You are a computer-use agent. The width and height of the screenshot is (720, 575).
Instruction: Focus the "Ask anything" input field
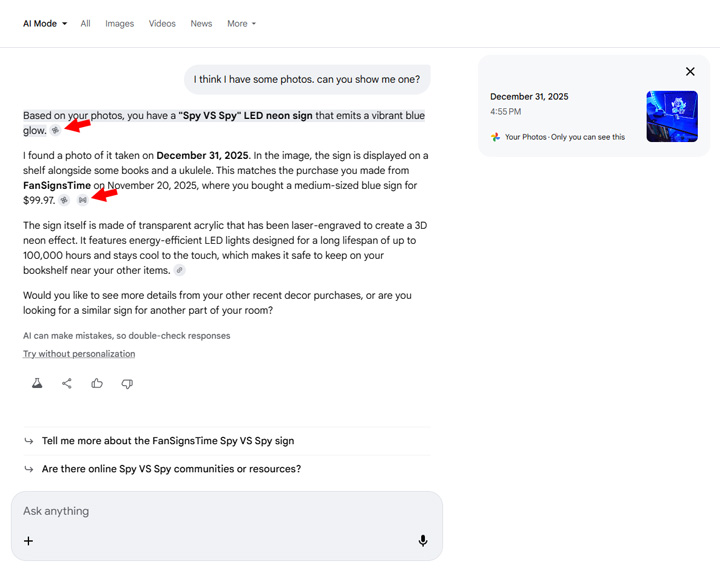tap(220, 511)
